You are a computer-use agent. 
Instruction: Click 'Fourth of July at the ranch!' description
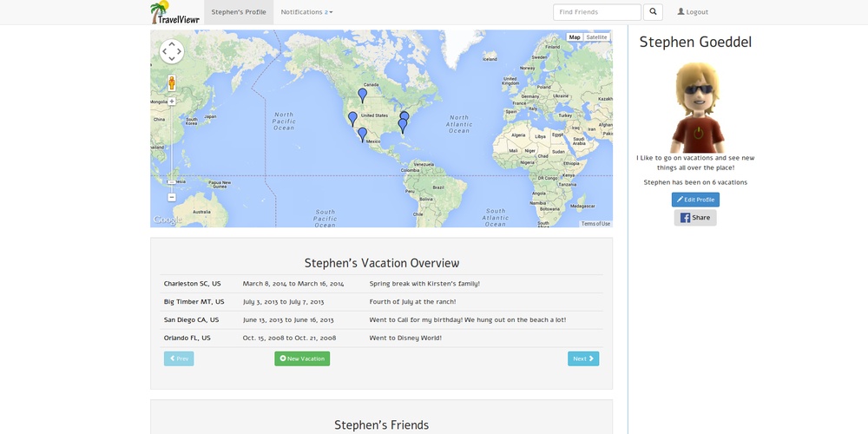[x=412, y=302]
